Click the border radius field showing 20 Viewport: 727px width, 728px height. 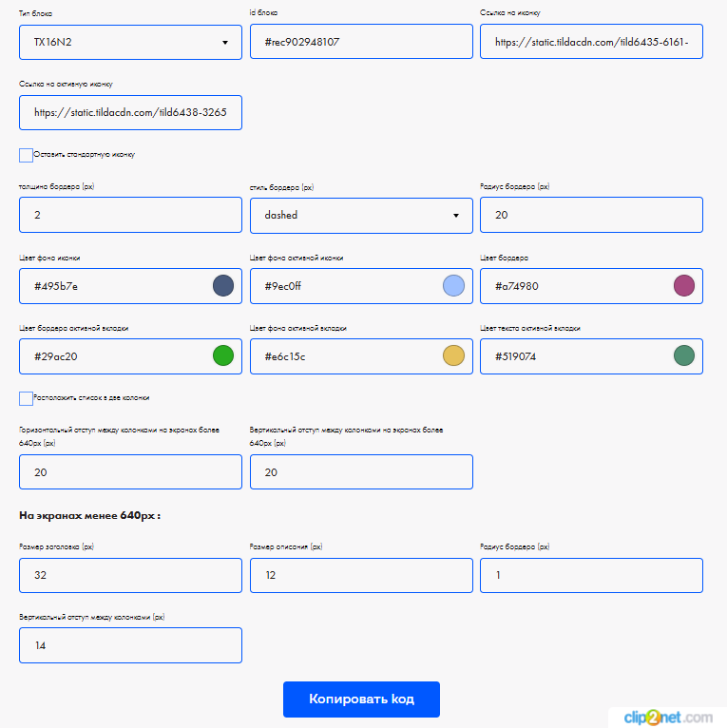(591, 216)
